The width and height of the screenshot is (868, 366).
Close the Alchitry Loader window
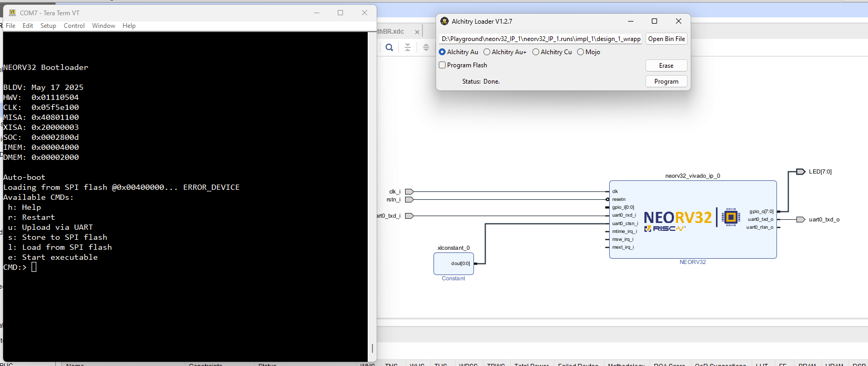click(x=679, y=21)
